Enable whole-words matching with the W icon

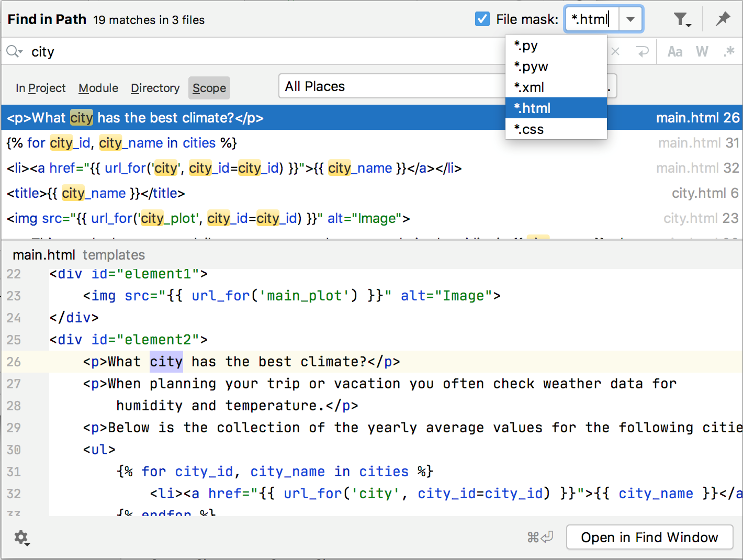[x=702, y=51]
